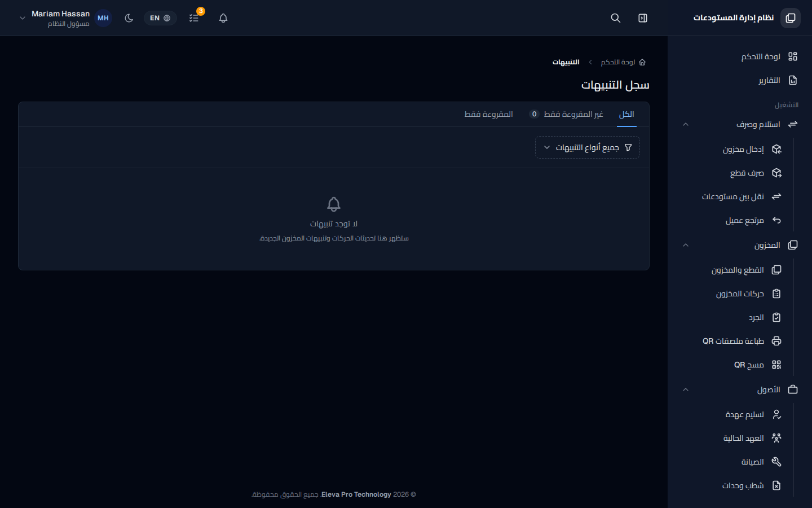The width and height of the screenshot is (812, 508).
Task: Select the الكل tab
Action: (626, 115)
